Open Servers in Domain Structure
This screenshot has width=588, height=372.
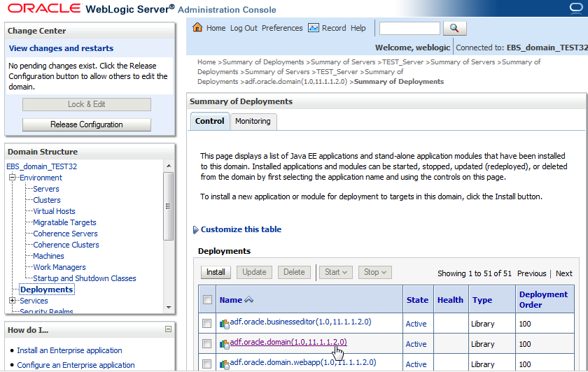(x=46, y=189)
